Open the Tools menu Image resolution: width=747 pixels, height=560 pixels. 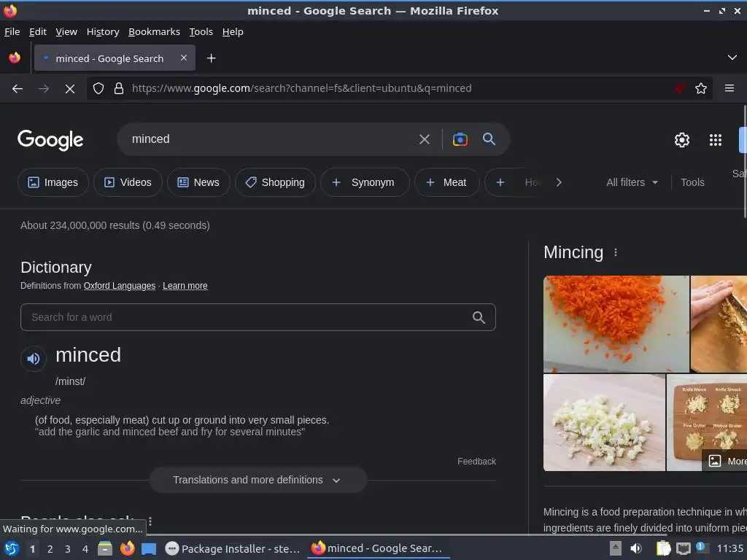201,32
